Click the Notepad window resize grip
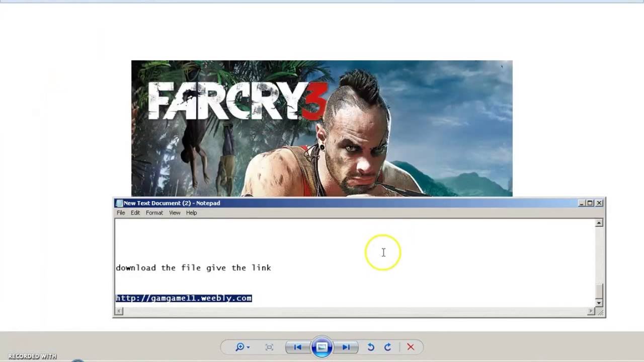Screen dimensions: 644x362 600,312
